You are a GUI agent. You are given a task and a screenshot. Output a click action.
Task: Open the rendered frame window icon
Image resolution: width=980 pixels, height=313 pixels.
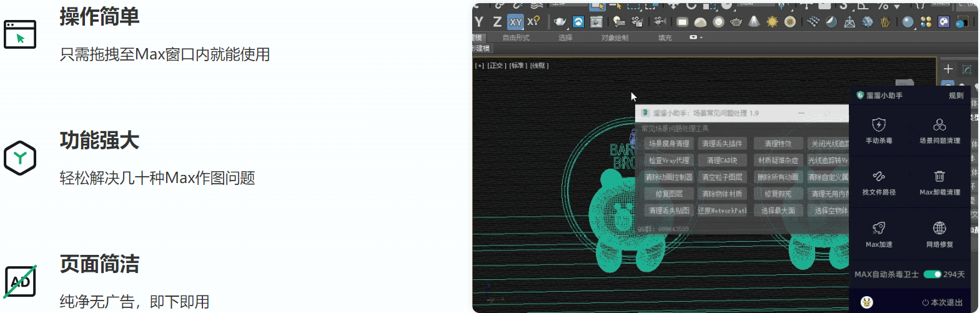point(596,22)
